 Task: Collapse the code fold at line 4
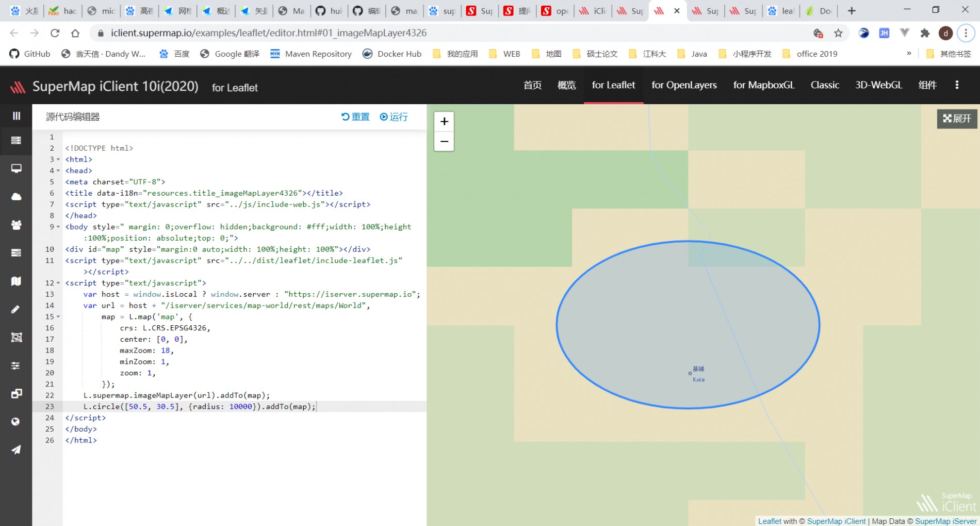[x=58, y=171]
